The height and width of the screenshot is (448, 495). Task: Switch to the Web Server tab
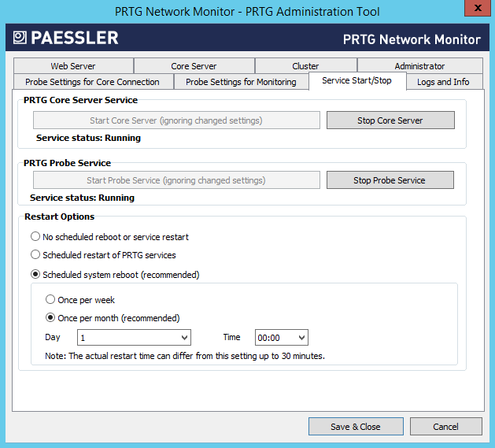point(73,66)
